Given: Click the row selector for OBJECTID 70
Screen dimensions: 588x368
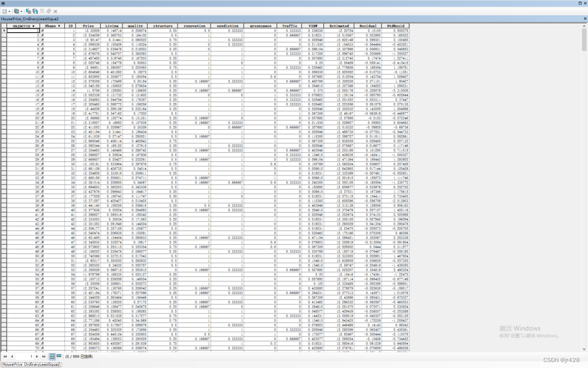Looking at the screenshot, I should point(4,348).
